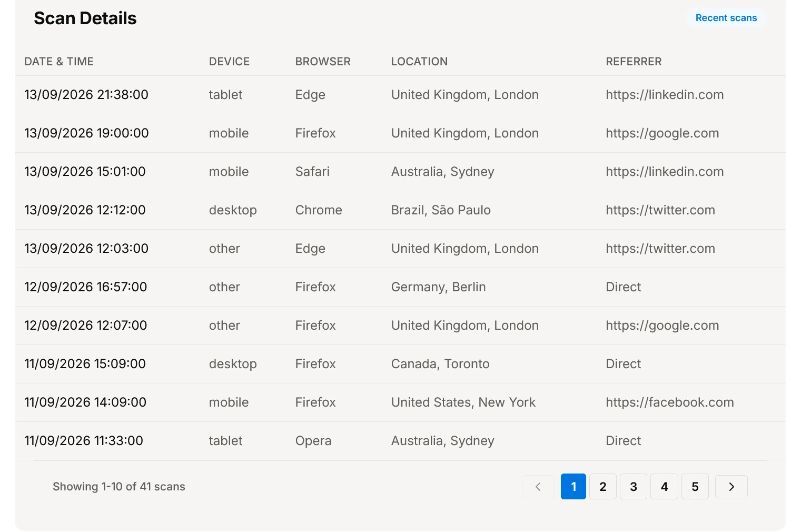Go to the previous page arrow

click(x=538, y=487)
